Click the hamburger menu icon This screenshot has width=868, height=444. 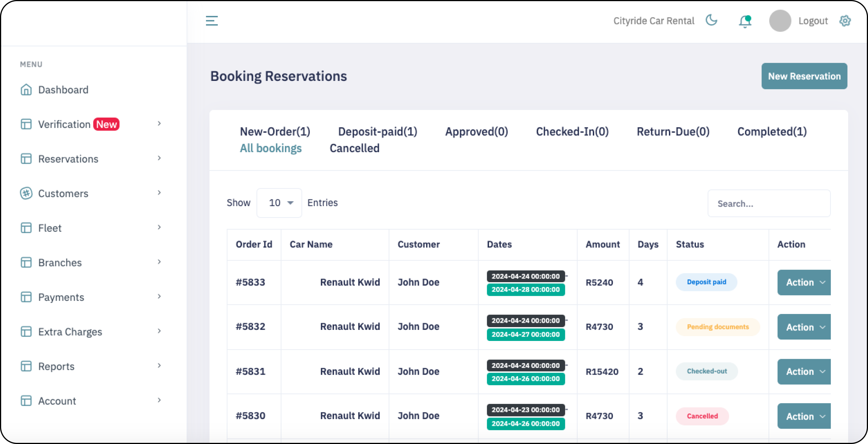(x=212, y=20)
